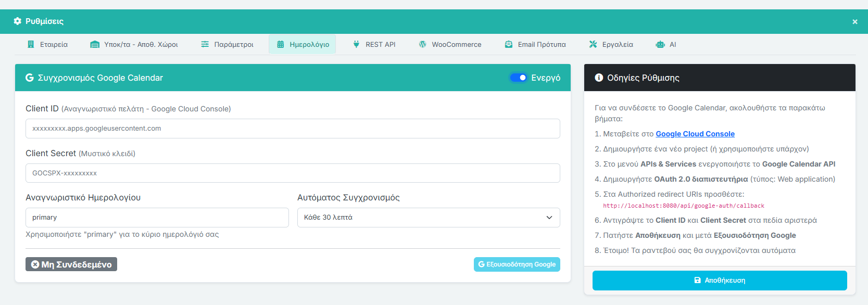Click the envelope icon for Email Πρότυπα

(x=509, y=44)
